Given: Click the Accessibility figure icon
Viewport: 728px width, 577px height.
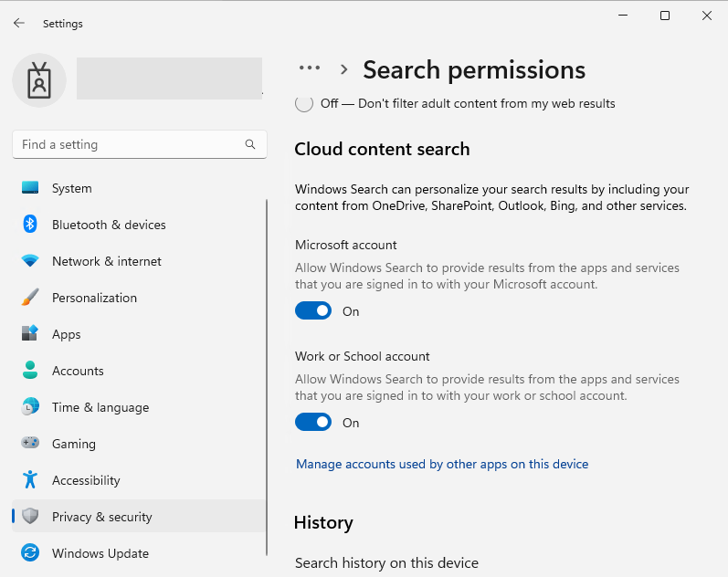Looking at the screenshot, I should coord(30,479).
